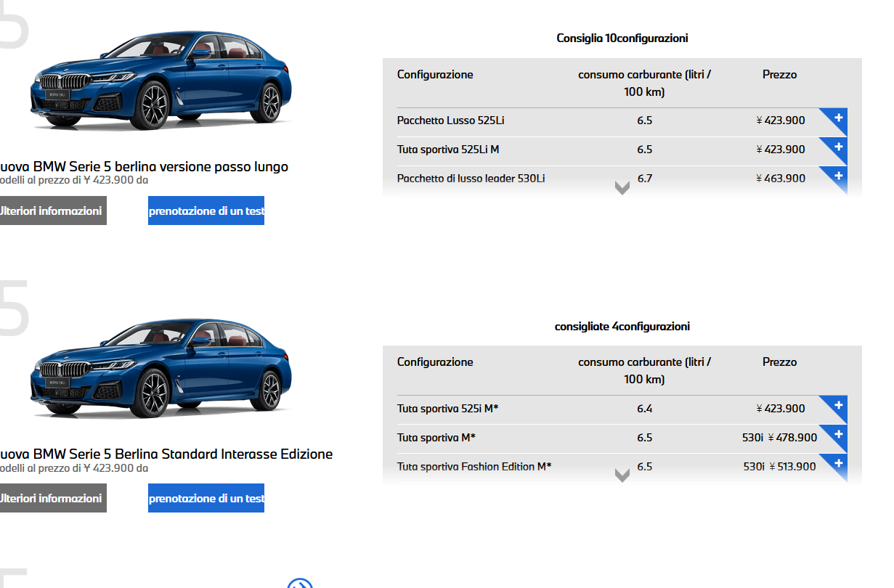Click the passo lungo BMW Serie 5 car image
This screenshot has height=588, width=894.
tap(160, 83)
